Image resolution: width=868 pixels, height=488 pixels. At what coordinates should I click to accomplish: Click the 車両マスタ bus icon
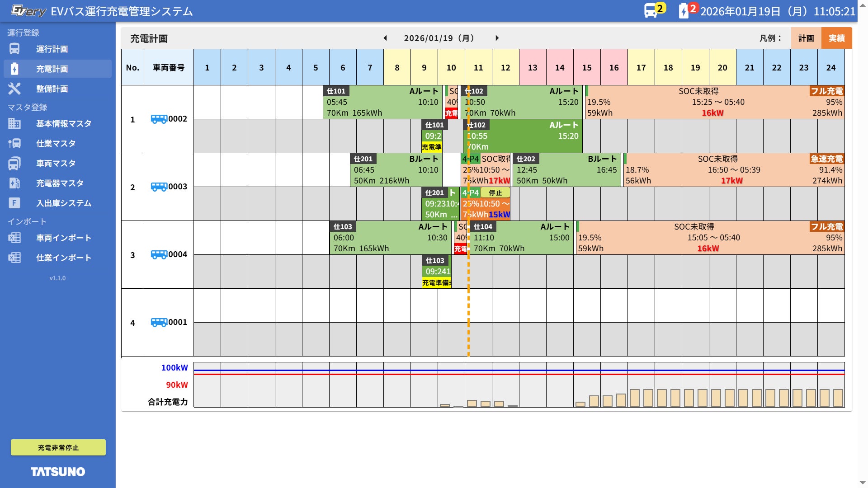coord(14,163)
